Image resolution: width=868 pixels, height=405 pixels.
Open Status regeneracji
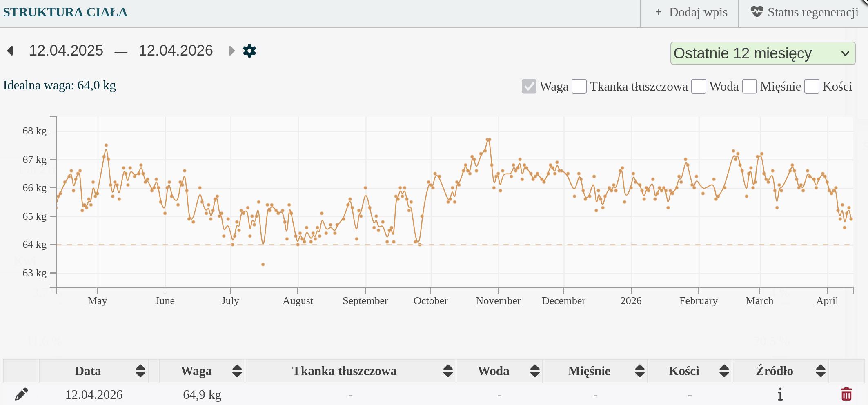point(812,12)
